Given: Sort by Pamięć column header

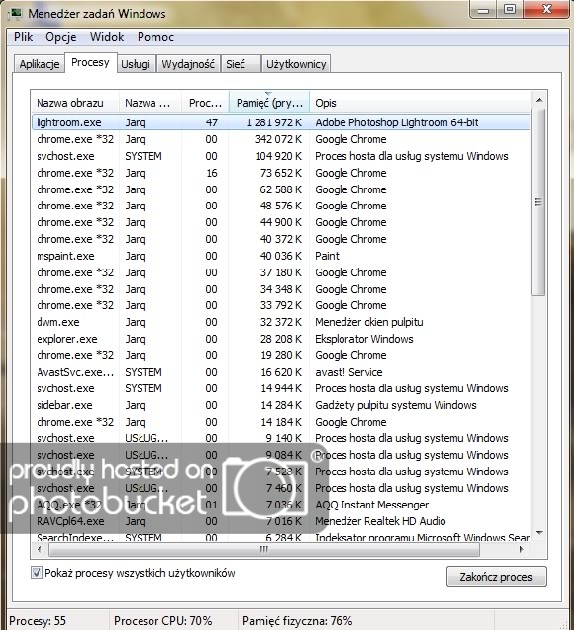Looking at the screenshot, I should 269,103.
